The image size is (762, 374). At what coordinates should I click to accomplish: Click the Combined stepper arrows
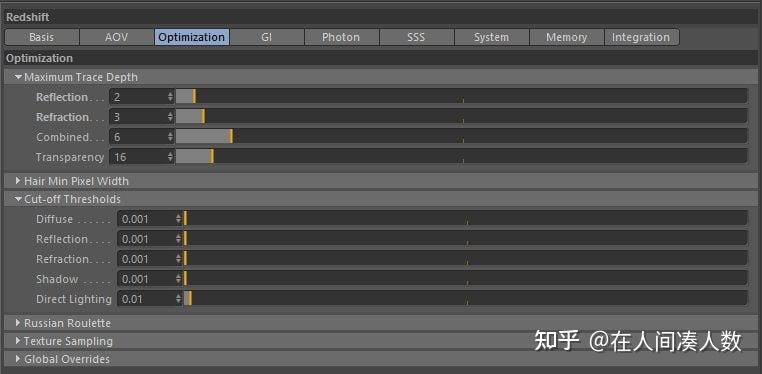[171, 136]
